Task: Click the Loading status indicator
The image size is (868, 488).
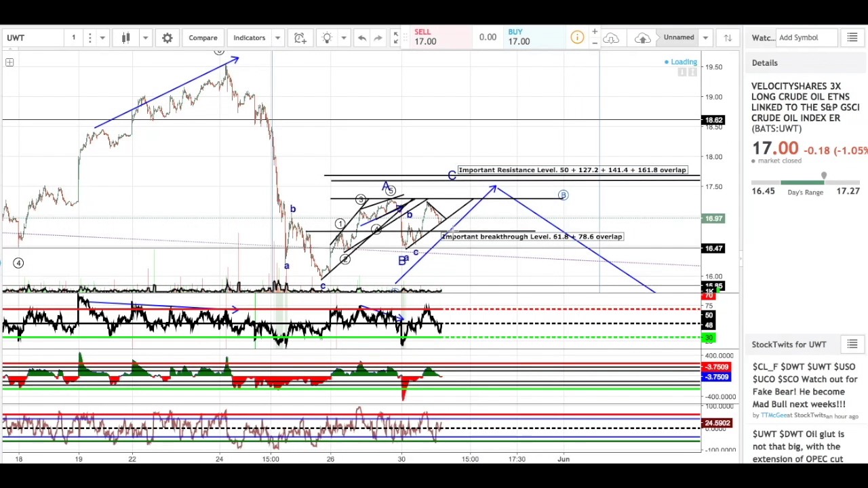Action: 681,62
